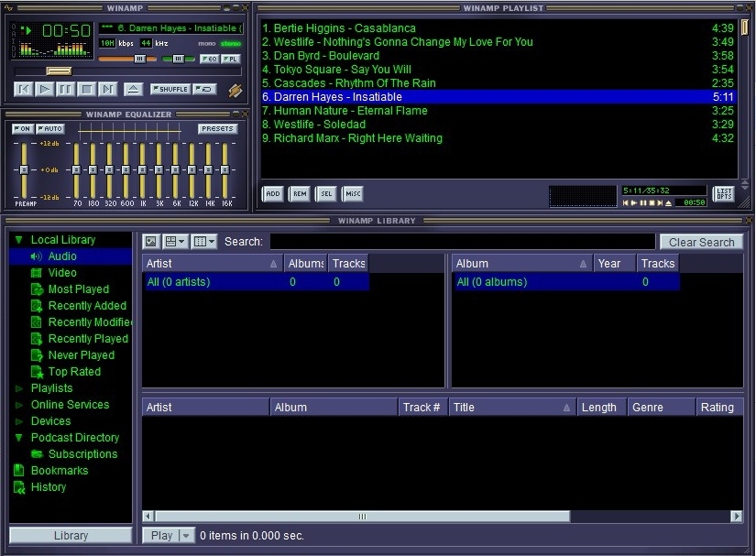Toggle the EQ window button
756x556 pixels.
[210, 59]
